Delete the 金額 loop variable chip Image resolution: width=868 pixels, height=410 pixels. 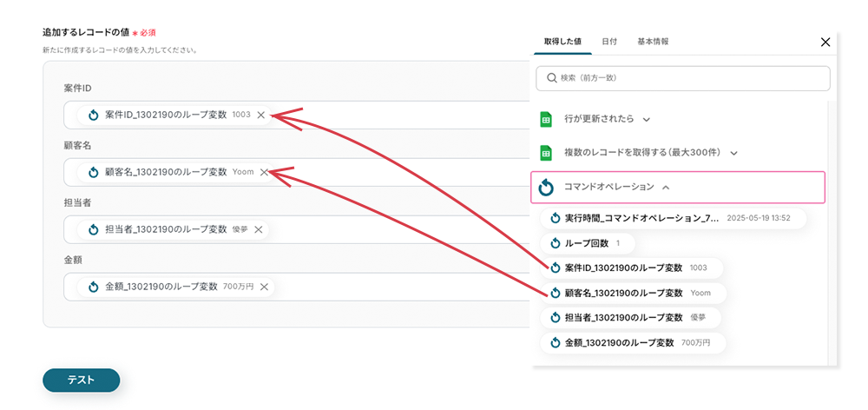click(x=264, y=287)
